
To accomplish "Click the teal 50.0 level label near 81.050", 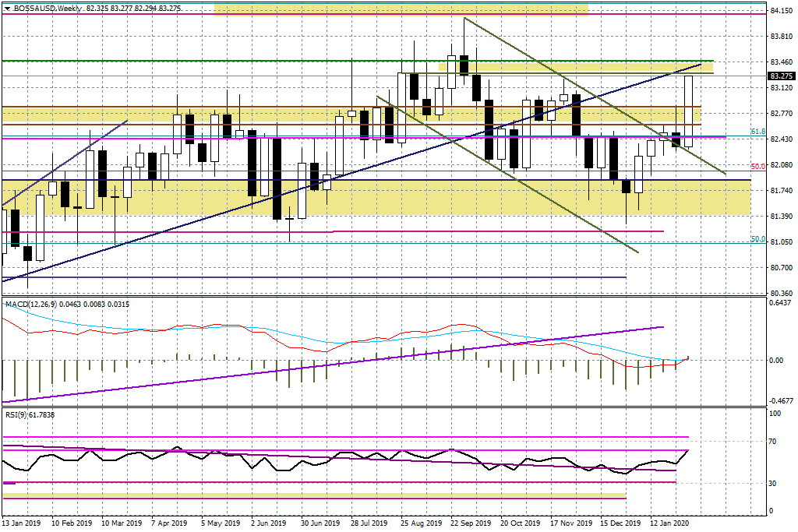I will [x=756, y=239].
